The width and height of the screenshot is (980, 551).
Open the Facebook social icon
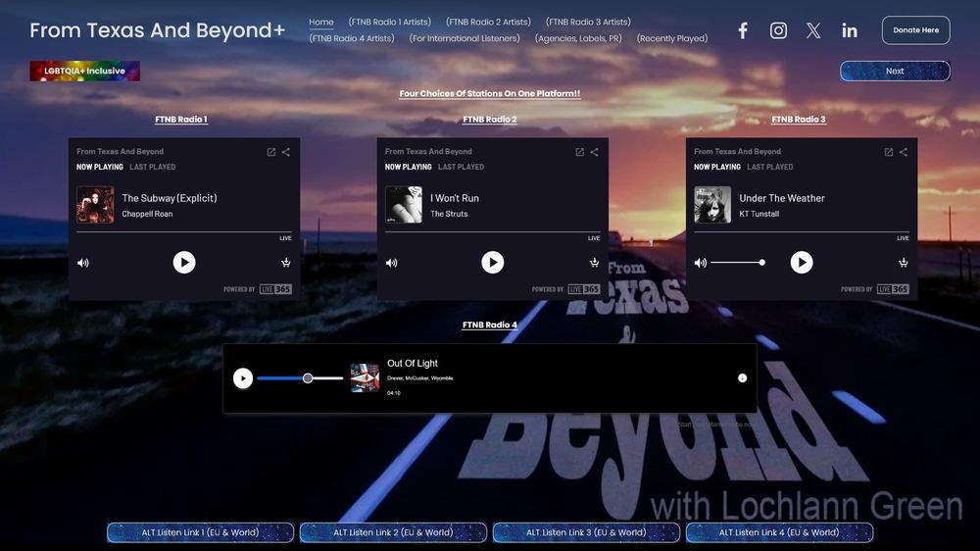(743, 30)
